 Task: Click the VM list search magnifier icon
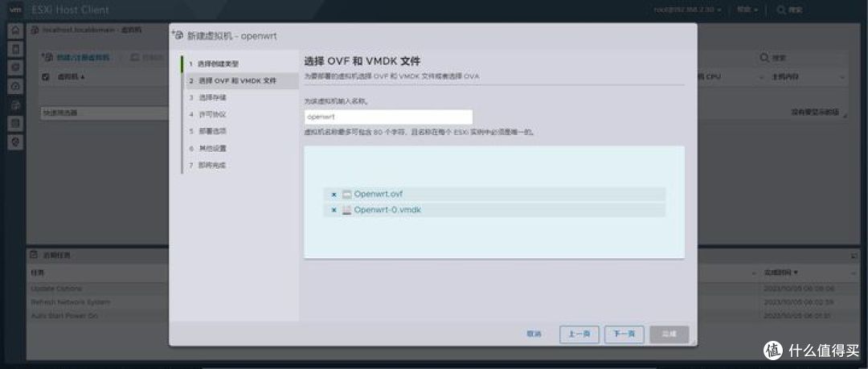(764, 58)
